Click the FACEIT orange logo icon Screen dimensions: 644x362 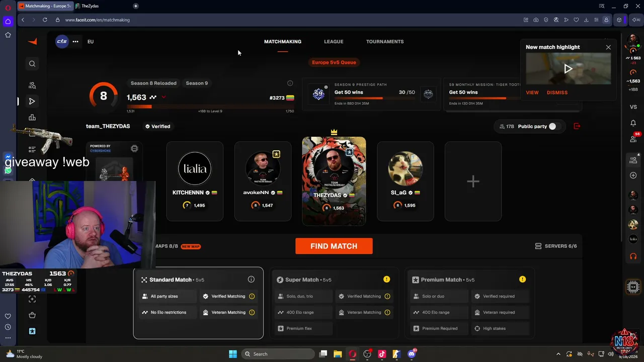[33, 42]
